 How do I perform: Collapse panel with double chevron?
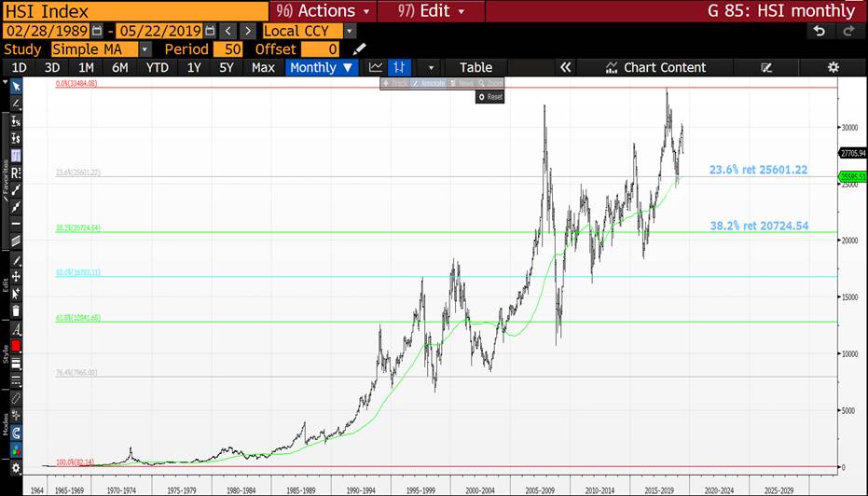point(565,67)
